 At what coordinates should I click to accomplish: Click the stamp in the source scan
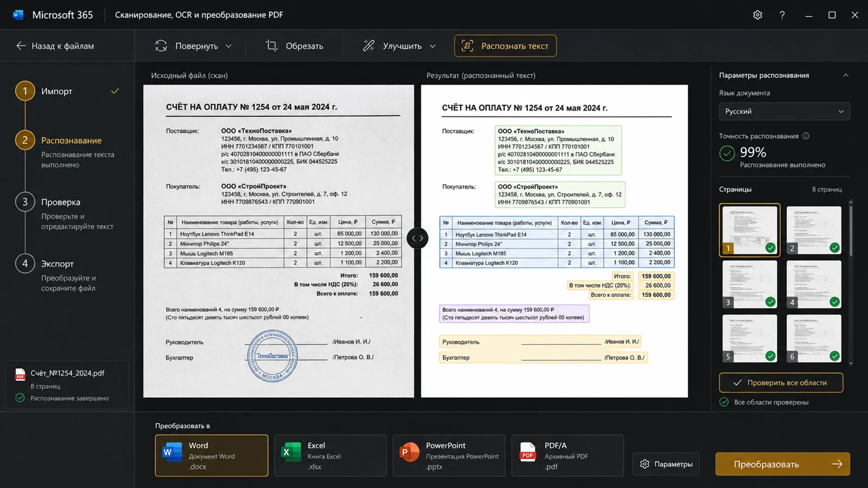pos(272,356)
